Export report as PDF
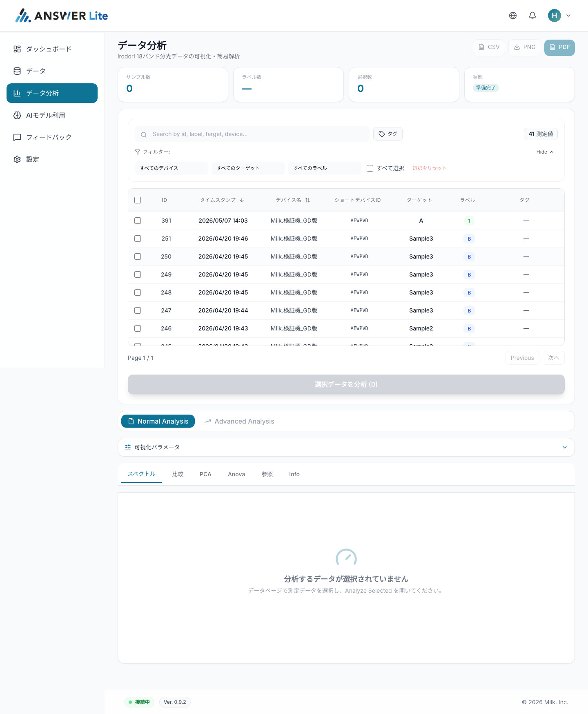Screen dimensions: 588x714 (x=559, y=47)
